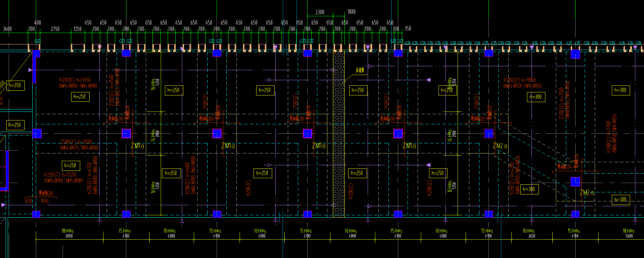Pick the vertical ZSB2(3) b=3500 label
The height and width of the screenshot is (258, 644).
click(562, 103)
